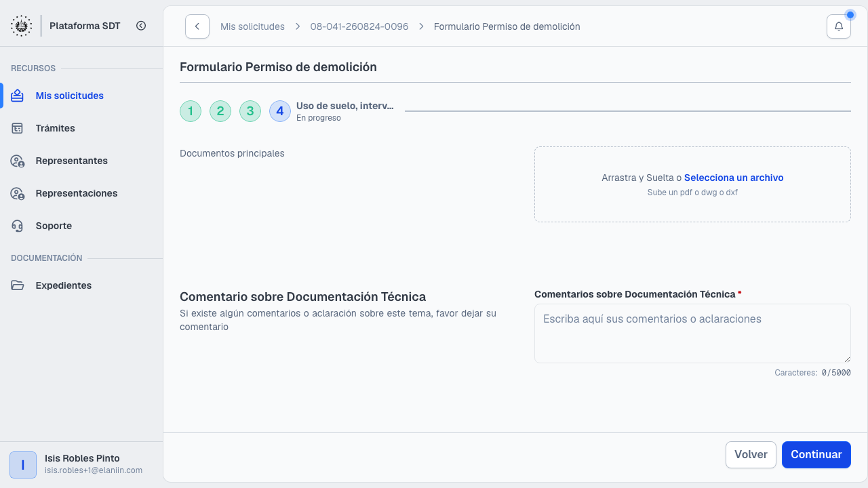868x488 pixels.
Task: Click the Soporte headset icon
Action: [18, 226]
